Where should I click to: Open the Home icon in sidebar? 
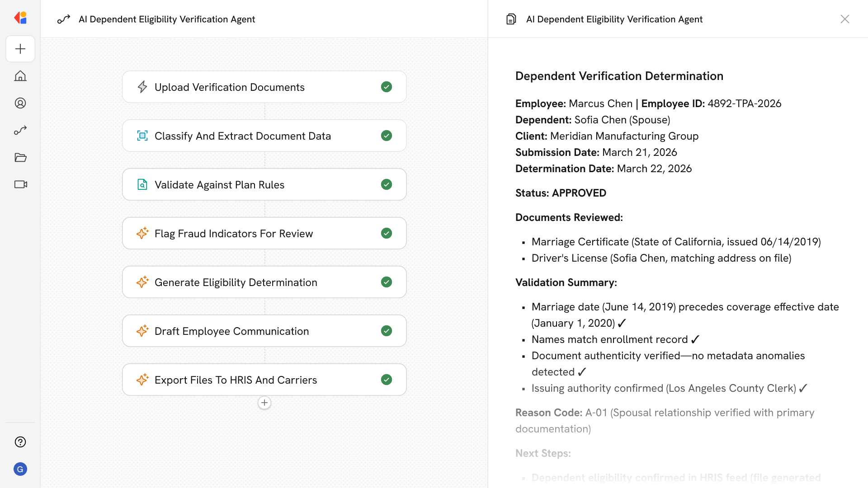pyautogui.click(x=20, y=76)
